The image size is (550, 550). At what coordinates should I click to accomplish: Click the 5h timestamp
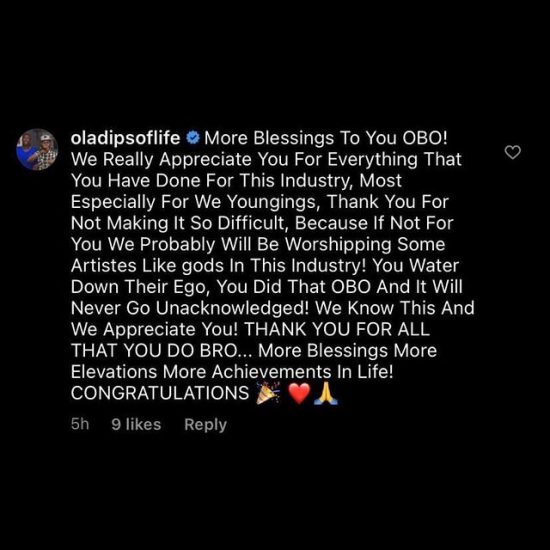[80, 424]
